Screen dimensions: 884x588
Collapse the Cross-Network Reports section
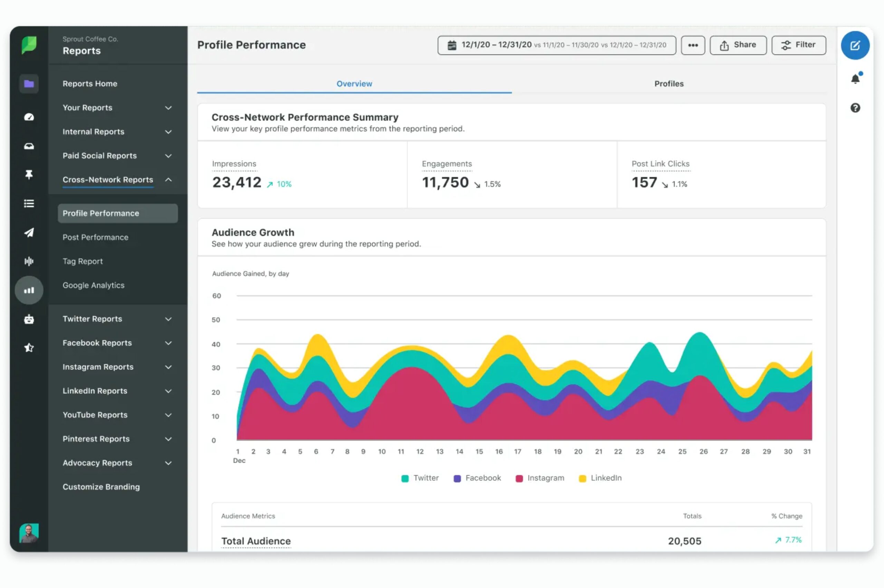point(168,180)
